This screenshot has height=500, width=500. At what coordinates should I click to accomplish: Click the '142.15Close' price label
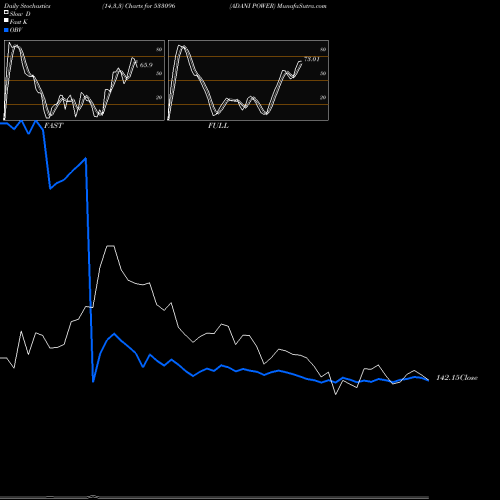point(457,378)
